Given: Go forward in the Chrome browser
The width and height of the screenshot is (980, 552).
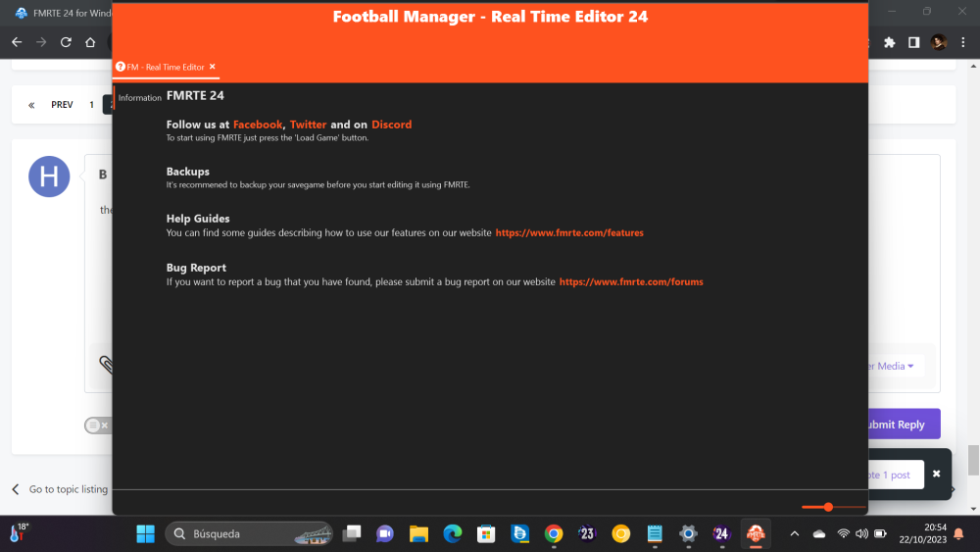Looking at the screenshot, I should click(41, 42).
